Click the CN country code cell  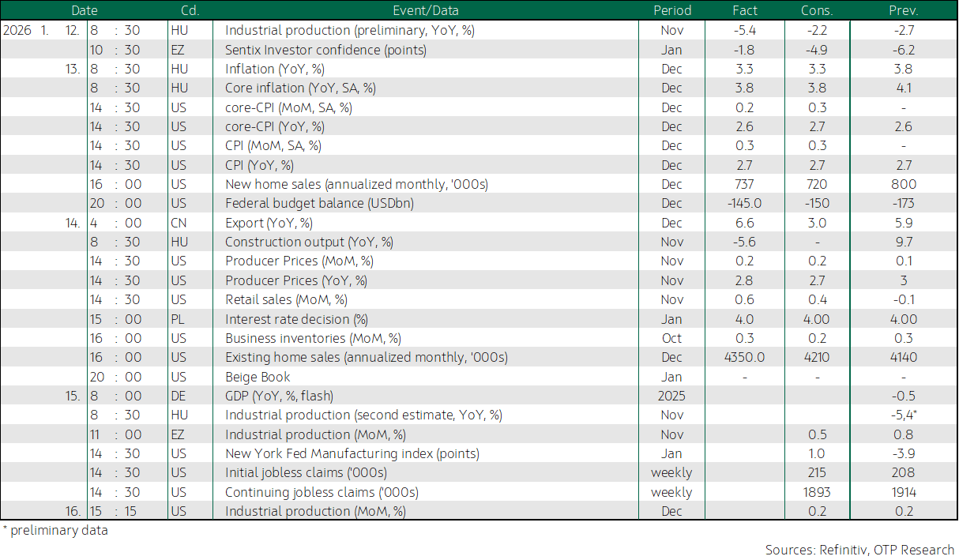[179, 223]
